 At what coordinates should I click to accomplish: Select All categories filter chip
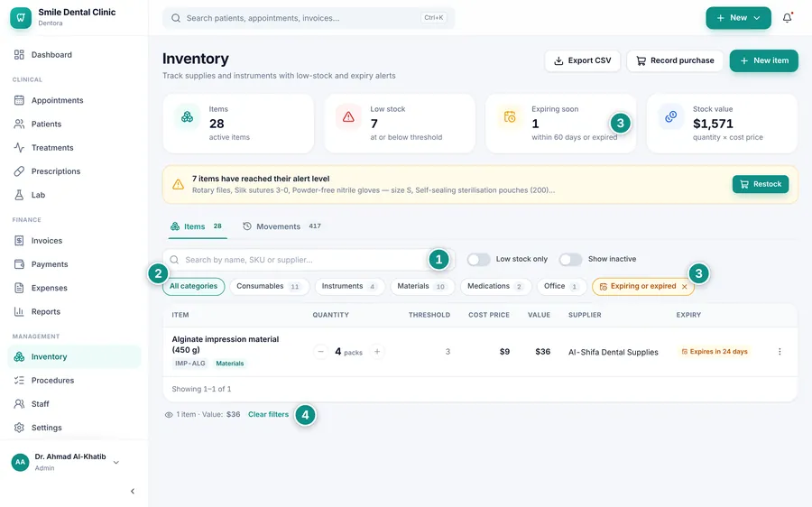[x=194, y=286]
